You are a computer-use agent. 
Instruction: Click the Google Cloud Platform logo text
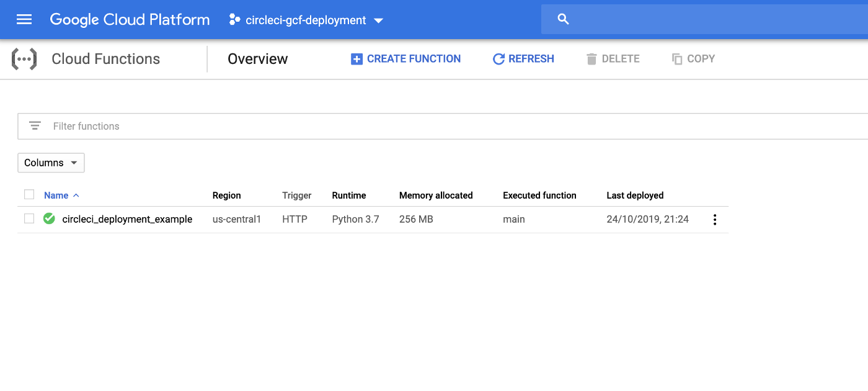click(x=130, y=20)
